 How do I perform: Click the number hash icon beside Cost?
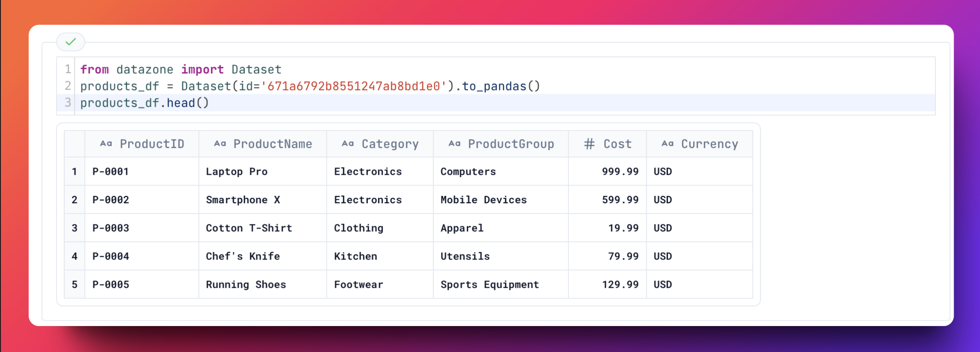point(589,144)
